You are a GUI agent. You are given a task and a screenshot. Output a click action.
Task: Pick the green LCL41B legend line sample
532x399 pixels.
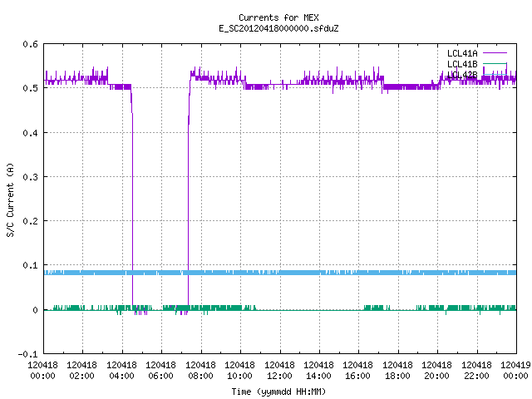point(495,64)
